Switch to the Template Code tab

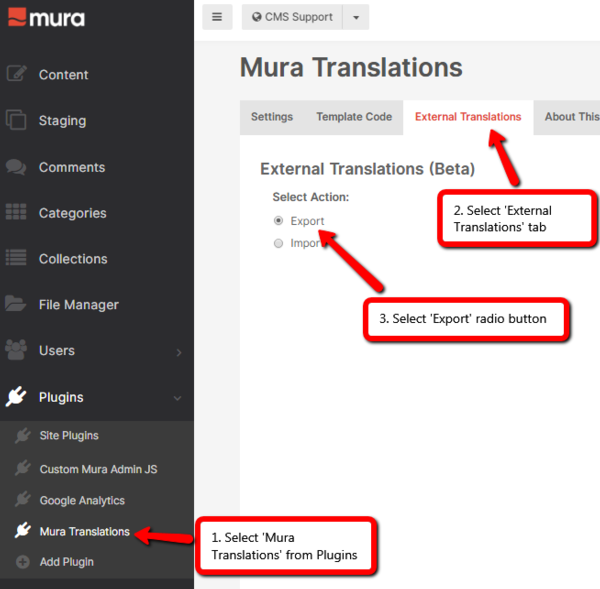click(354, 117)
